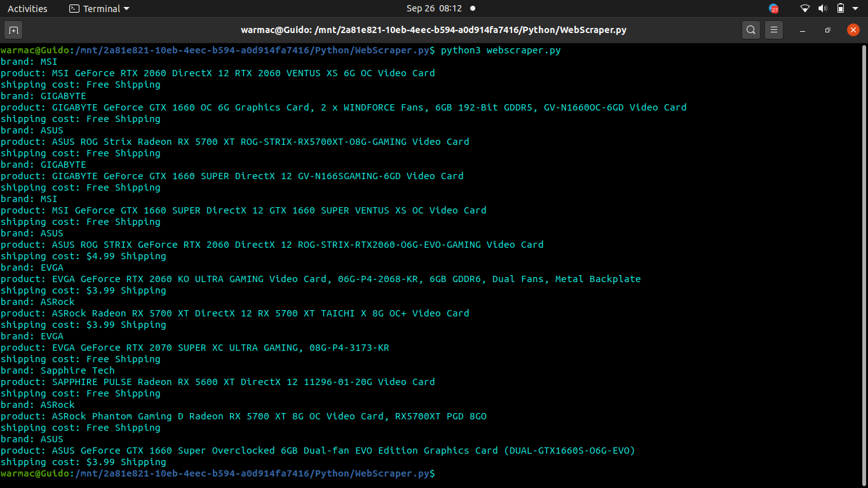Click the GIGABYTE GTX 1660 OC 6G product line

(344, 107)
